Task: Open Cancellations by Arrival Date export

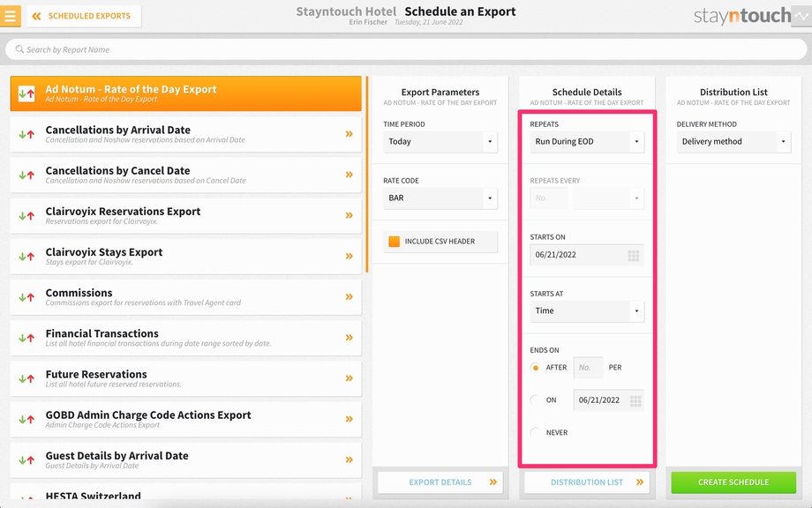Action: pyautogui.click(x=186, y=135)
